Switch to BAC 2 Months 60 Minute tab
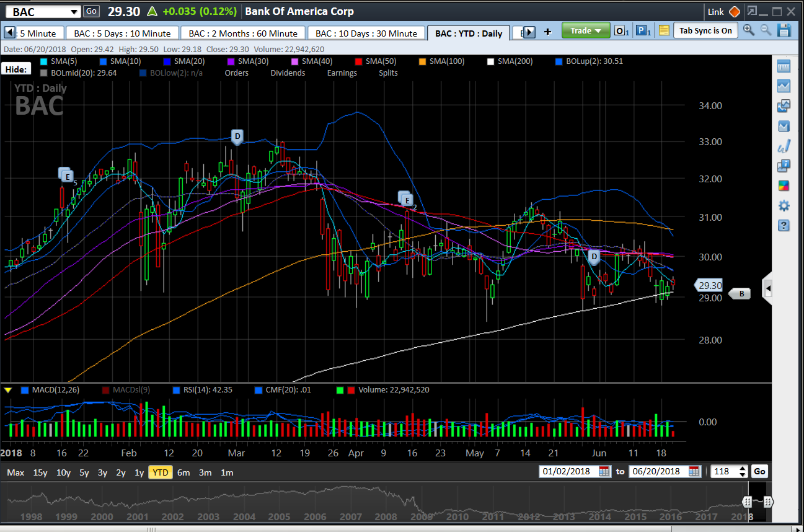 243,33
